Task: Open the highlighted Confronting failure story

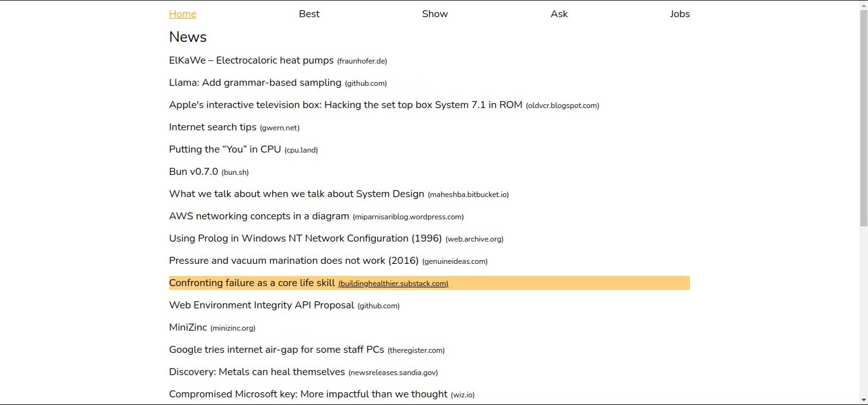Action: pos(252,282)
